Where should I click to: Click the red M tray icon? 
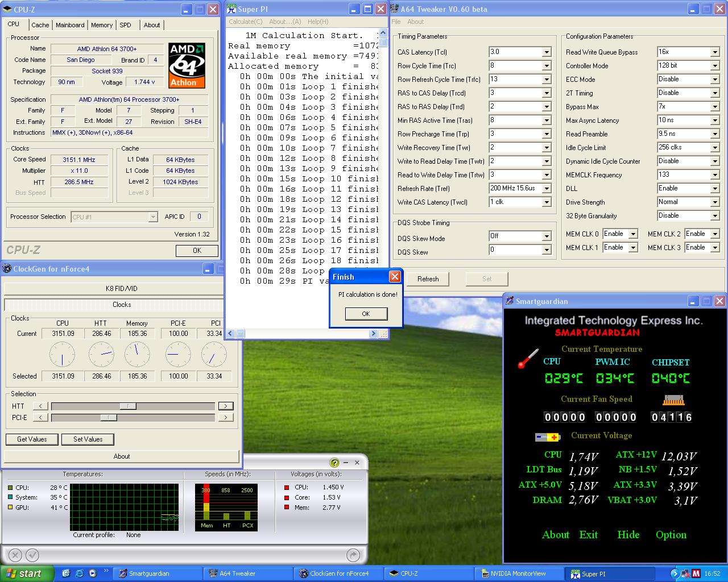pyautogui.click(x=696, y=573)
